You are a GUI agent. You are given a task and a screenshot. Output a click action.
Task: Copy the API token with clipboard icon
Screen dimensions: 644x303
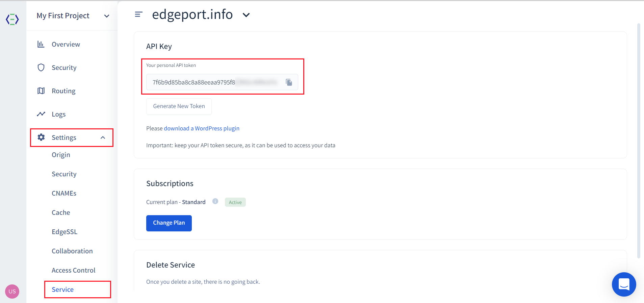289,82
